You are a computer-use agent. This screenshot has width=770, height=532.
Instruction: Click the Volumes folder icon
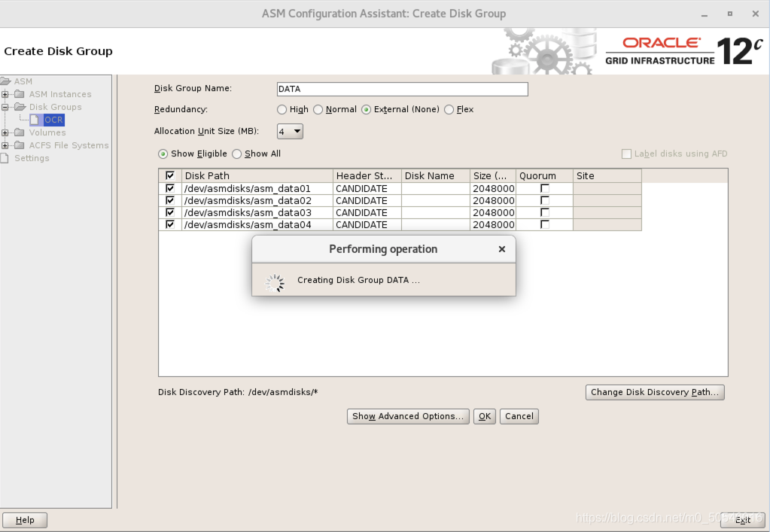[x=20, y=132]
